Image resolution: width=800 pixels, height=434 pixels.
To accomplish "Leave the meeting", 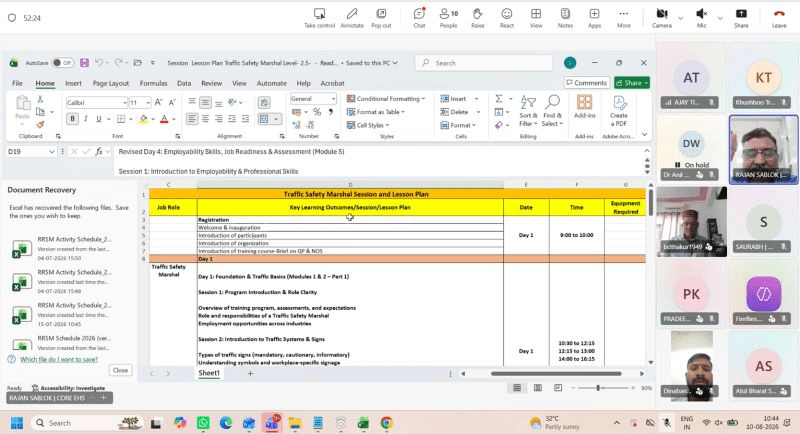I will pyautogui.click(x=779, y=18).
